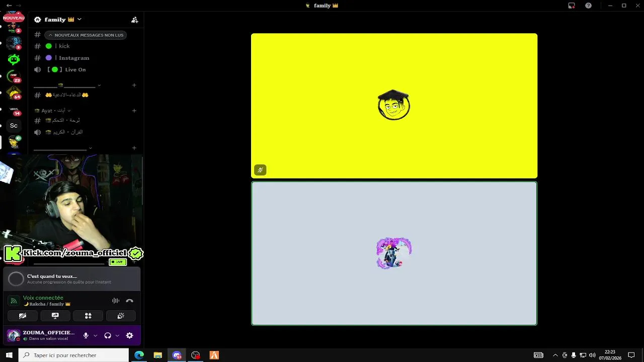Open Windows Start menu

pyautogui.click(x=9, y=355)
